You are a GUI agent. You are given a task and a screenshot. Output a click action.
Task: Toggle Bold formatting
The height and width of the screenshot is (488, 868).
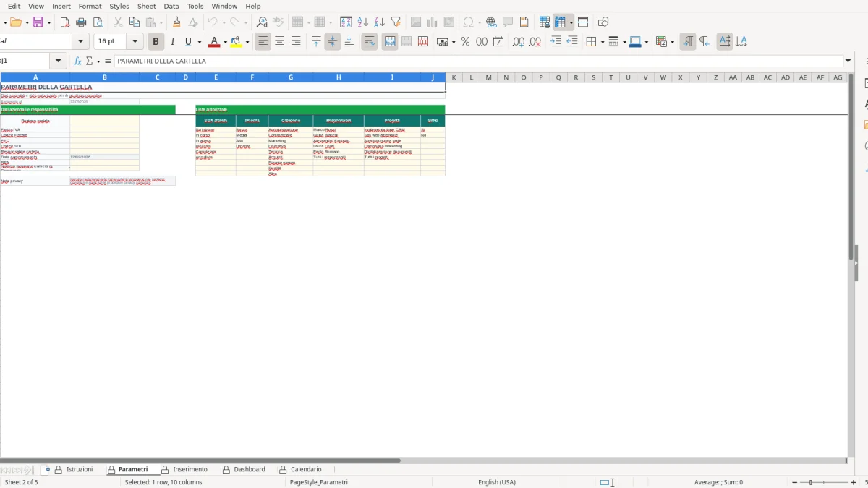click(156, 42)
